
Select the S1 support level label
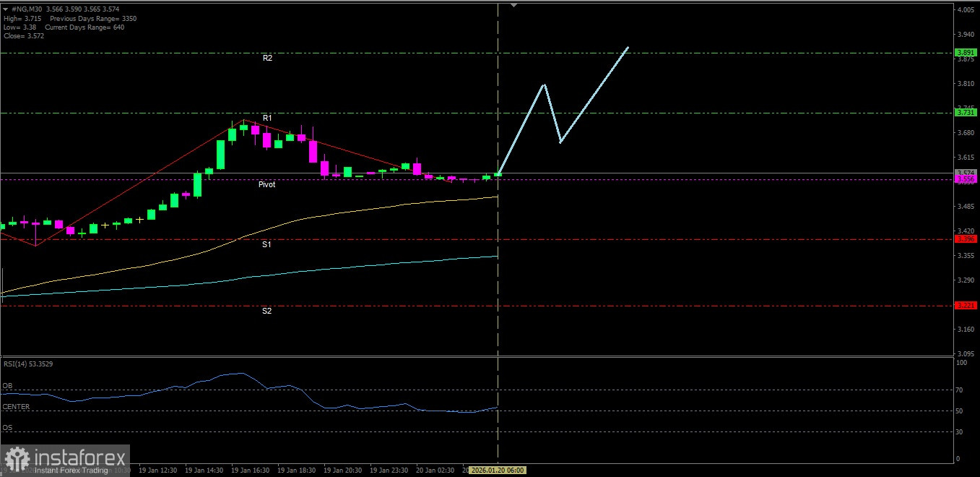[266, 245]
